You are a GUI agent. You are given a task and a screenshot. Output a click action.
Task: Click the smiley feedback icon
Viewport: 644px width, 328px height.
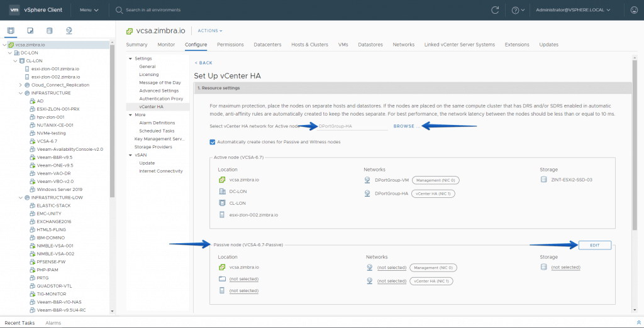tap(634, 10)
